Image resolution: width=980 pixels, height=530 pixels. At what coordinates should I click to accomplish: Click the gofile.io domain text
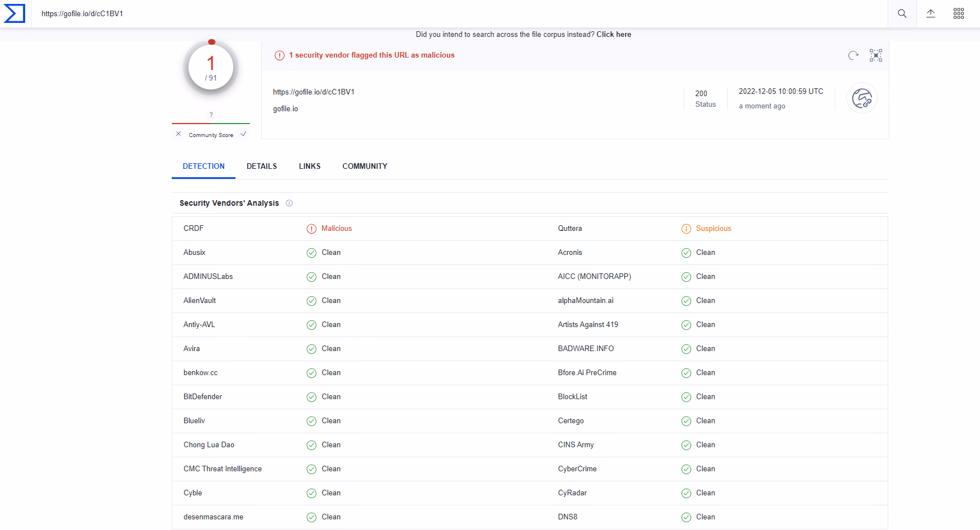[x=285, y=108]
